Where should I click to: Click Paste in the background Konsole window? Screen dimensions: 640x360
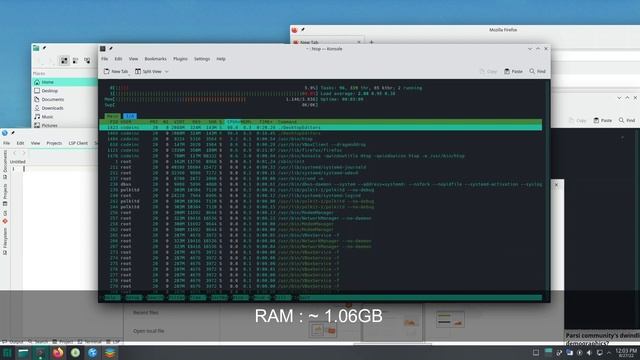click(x=603, y=120)
